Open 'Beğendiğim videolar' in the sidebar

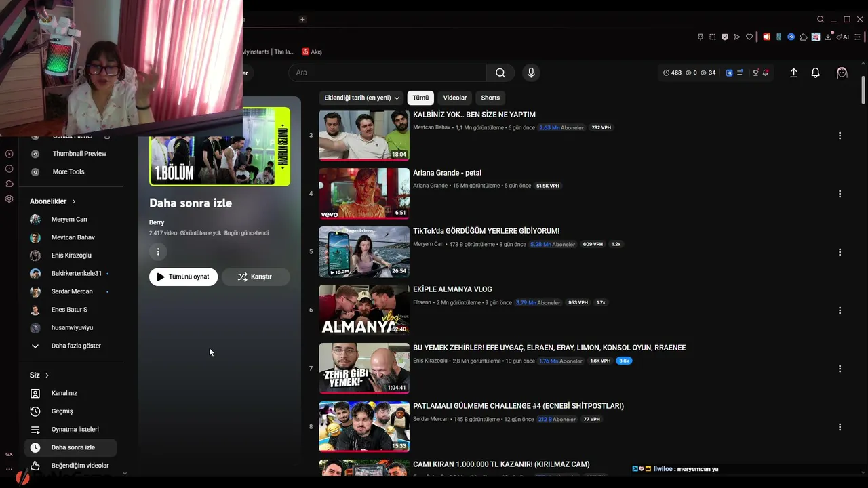pyautogui.click(x=71, y=466)
